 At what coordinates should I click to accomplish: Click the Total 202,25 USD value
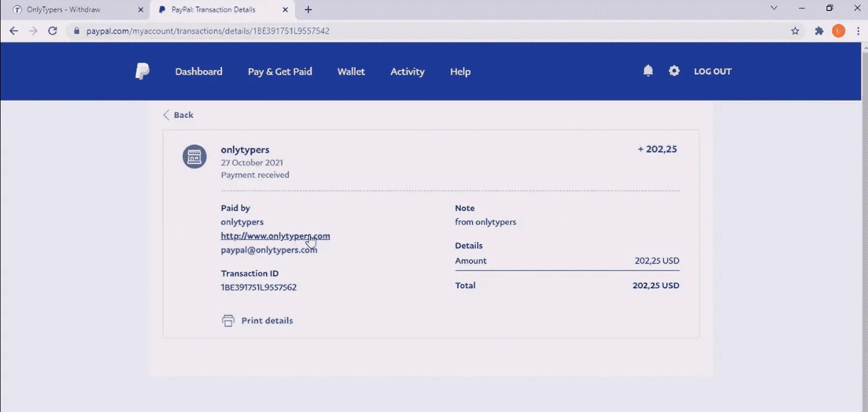(x=656, y=285)
